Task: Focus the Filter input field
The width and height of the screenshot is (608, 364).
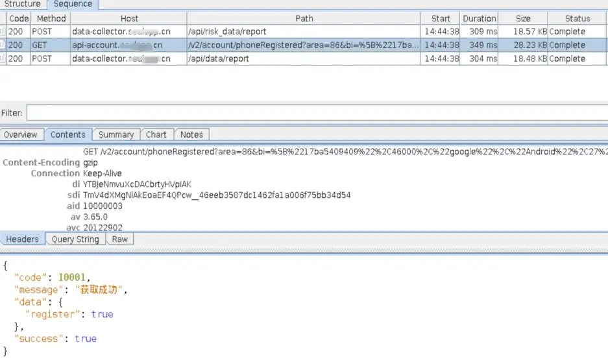Action: tap(317, 113)
